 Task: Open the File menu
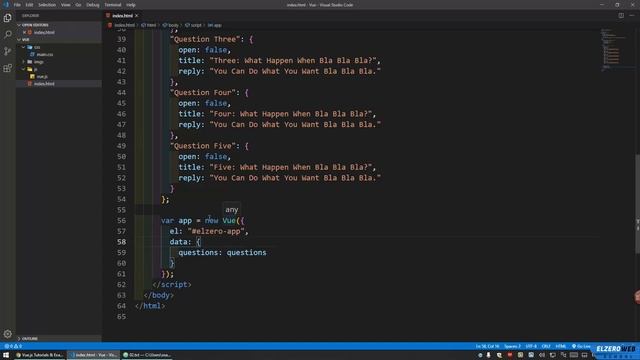tap(17, 5)
